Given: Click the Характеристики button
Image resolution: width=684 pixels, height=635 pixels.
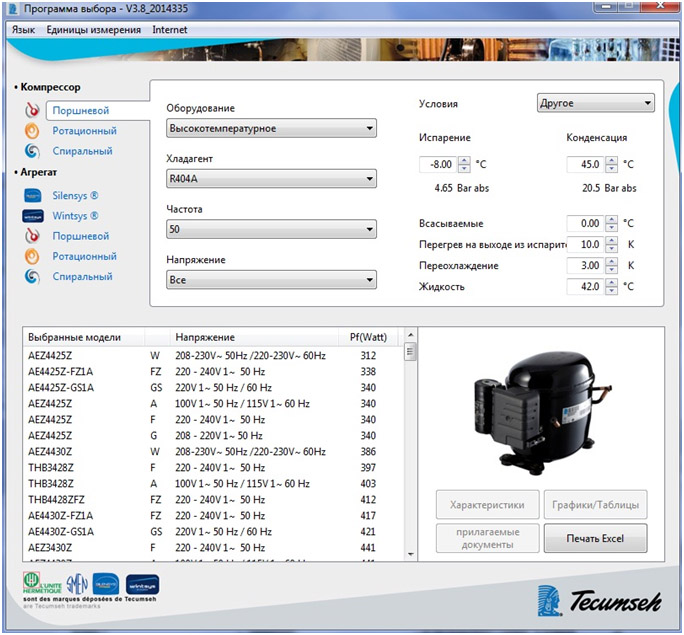Looking at the screenshot, I should [x=487, y=505].
